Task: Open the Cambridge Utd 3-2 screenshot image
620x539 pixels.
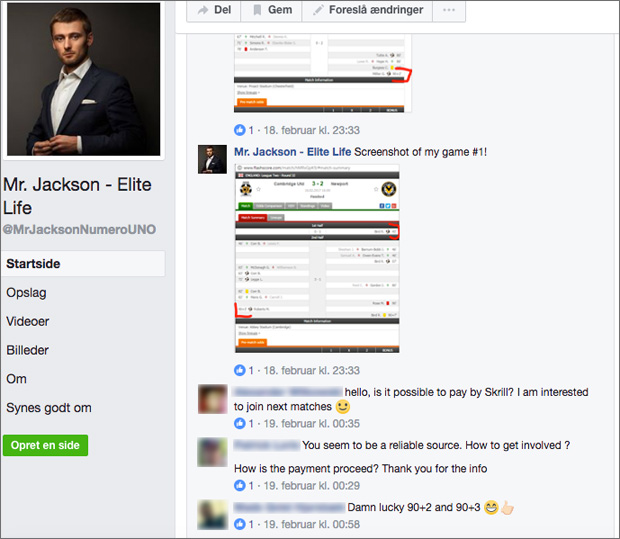Action: click(x=317, y=259)
